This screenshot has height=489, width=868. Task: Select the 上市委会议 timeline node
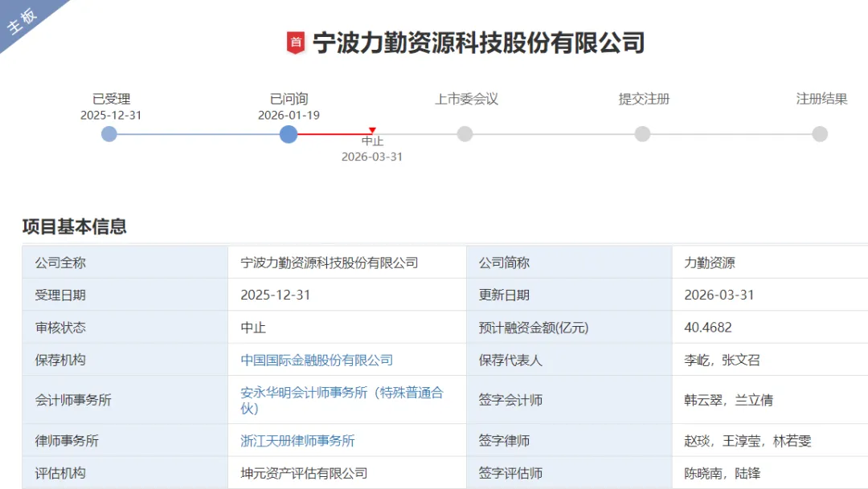coord(465,134)
